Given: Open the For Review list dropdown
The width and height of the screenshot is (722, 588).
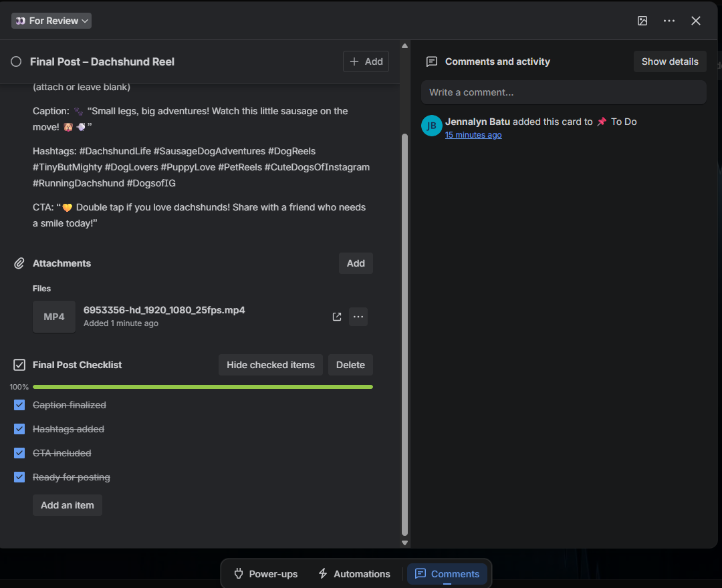Looking at the screenshot, I should (x=51, y=21).
